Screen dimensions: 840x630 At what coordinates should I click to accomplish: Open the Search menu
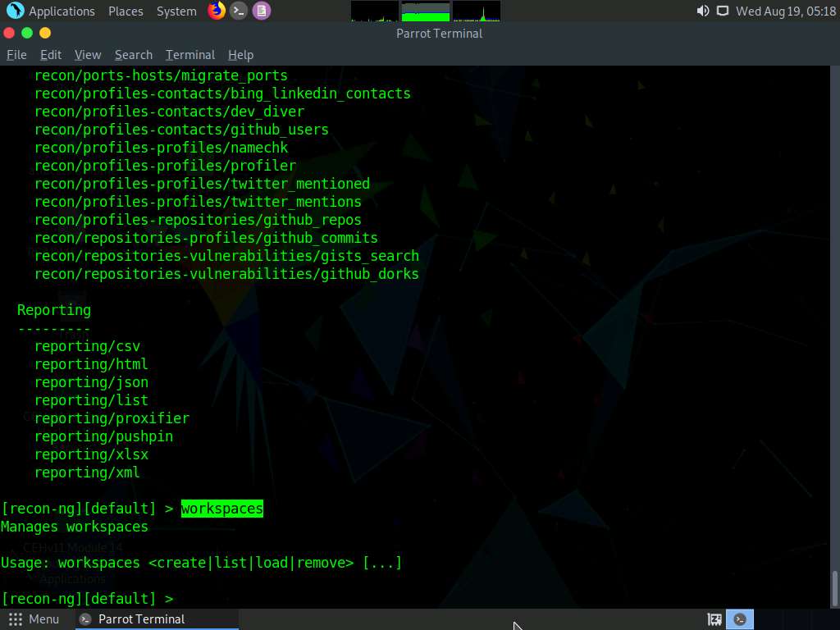tap(134, 55)
